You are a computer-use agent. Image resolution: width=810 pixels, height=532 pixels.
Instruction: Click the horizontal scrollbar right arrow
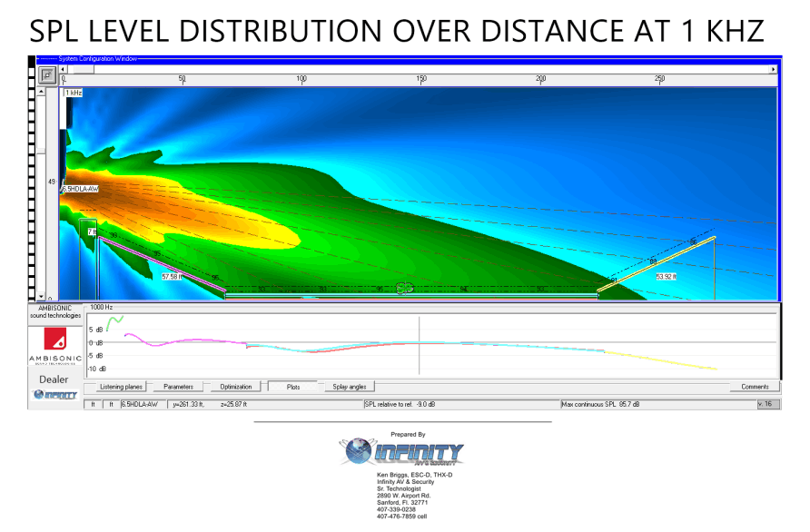pyautogui.click(x=773, y=69)
